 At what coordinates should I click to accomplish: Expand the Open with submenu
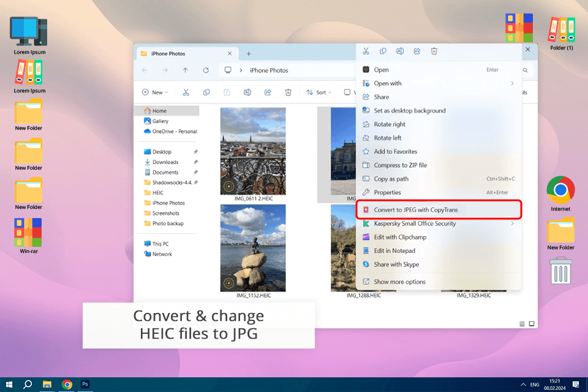pos(512,83)
